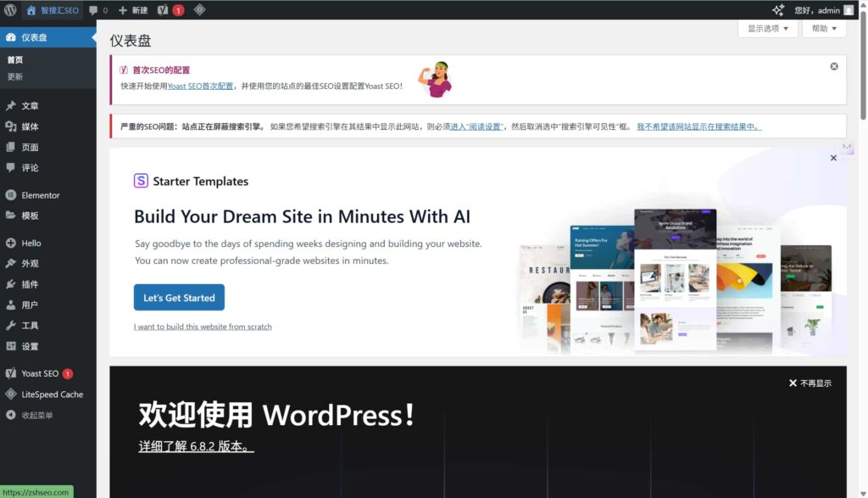Click the Plugins plug icon
The width and height of the screenshot is (868, 498).
[11, 284]
